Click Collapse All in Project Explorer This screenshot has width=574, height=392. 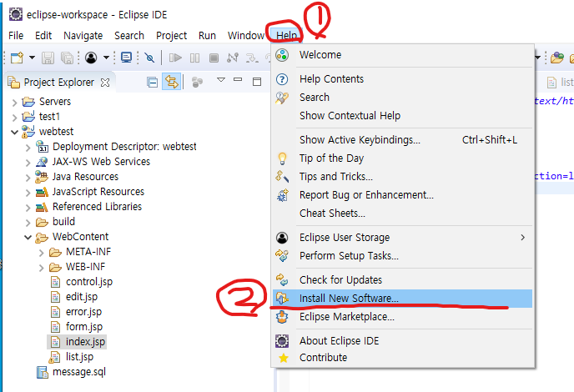(153, 83)
